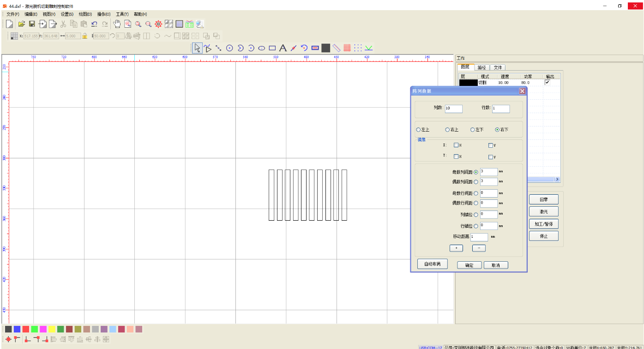Click the 取消 button in array dialog

(x=496, y=265)
